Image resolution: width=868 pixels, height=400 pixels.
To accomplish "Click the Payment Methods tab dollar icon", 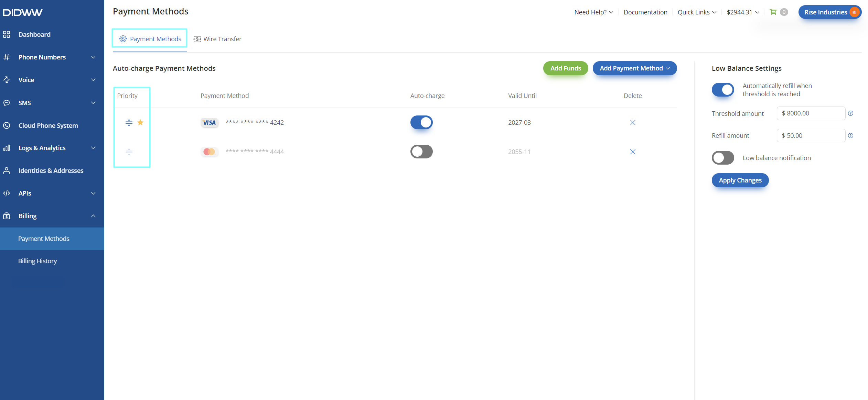I will click(123, 39).
